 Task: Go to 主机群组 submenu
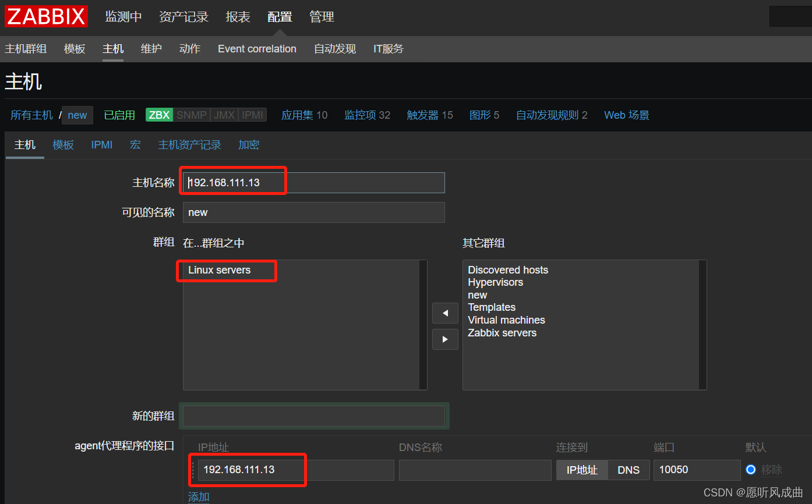pos(26,49)
